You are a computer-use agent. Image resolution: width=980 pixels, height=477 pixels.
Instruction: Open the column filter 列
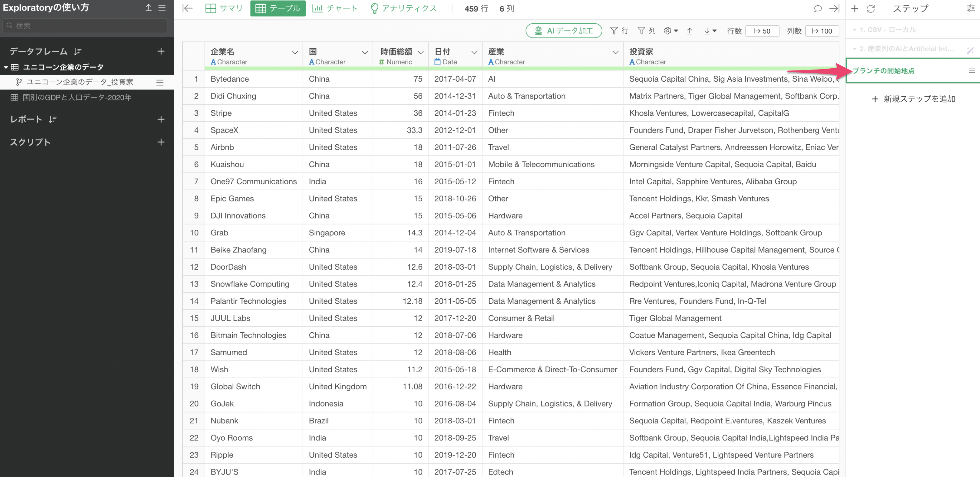click(x=647, y=31)
